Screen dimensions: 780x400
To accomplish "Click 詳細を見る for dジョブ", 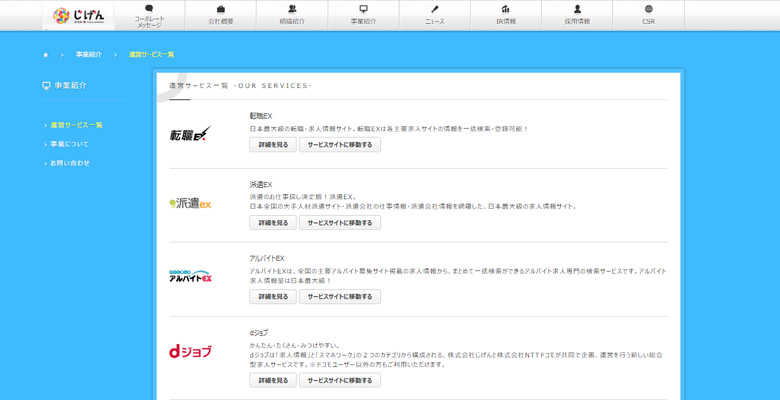I will pos(273,381).
